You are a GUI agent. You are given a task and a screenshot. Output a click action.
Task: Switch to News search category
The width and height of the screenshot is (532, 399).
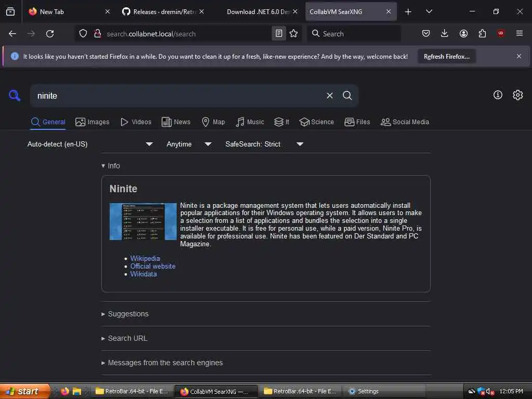(x=176, y=122)
